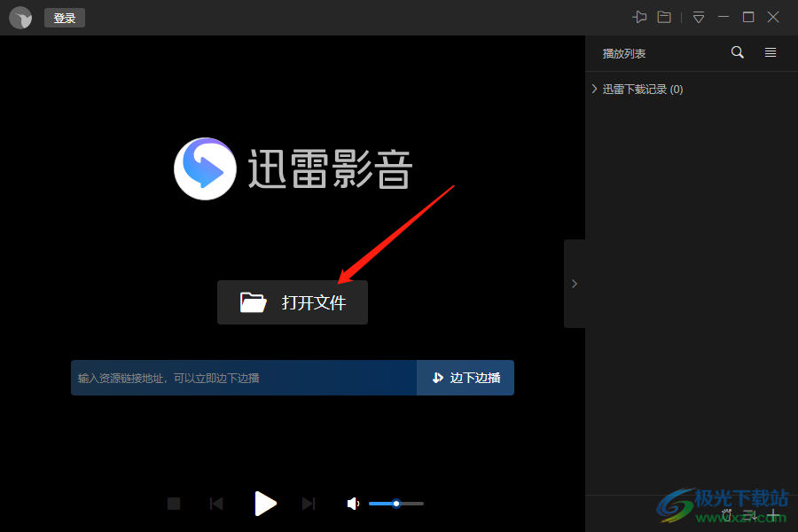Skip to the next track
Screen dimensions: 798x532
(309, 504)
